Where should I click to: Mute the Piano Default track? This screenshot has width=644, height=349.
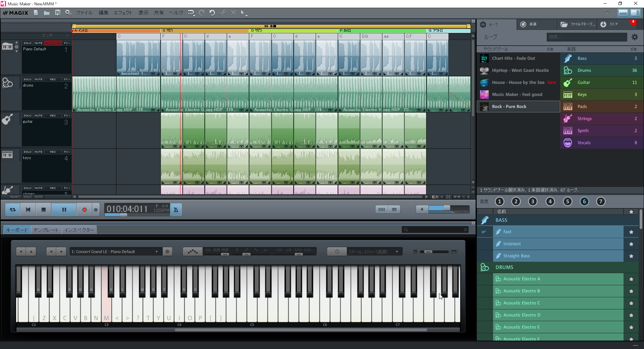(x=39, y=43)
